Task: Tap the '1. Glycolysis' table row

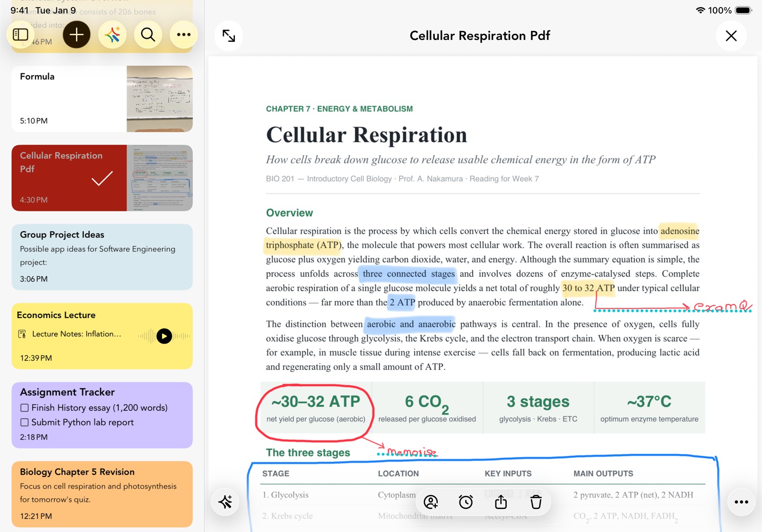Action: coord(483,495)
